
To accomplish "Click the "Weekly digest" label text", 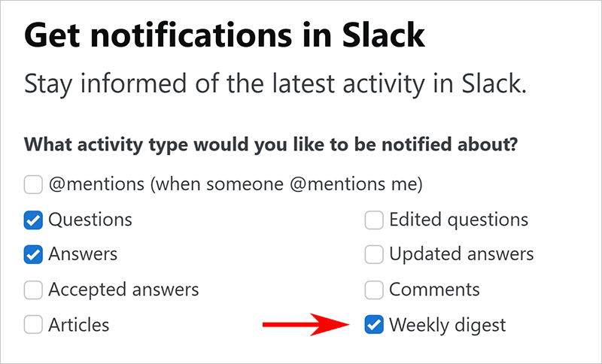I will coord(448,325).
